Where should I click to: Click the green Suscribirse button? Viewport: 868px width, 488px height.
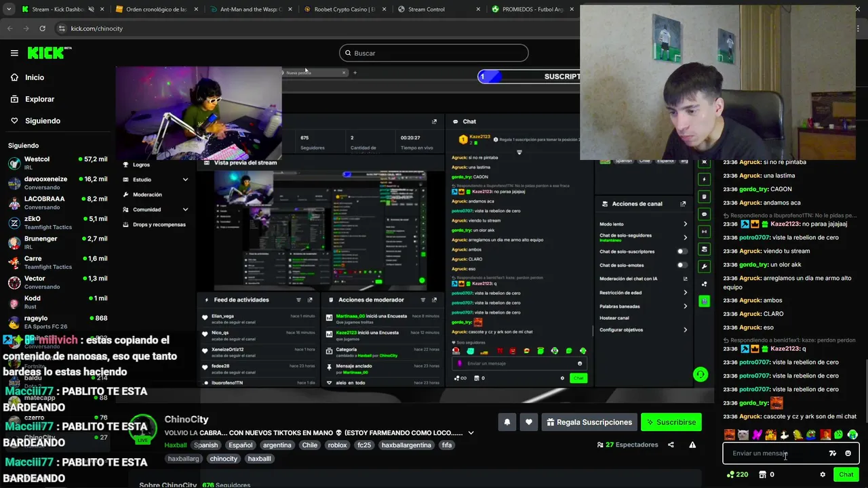[671, 422]
